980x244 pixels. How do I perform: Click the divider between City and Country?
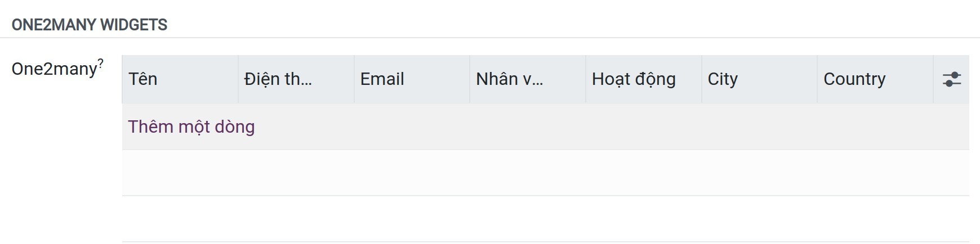pyautogui.click(x=818, y=79)
